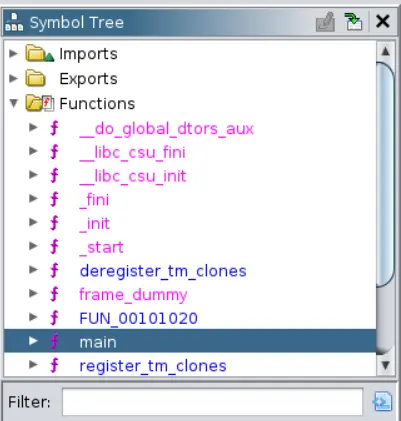This screenshot has height=421, width=401.
Task: Expand the __libc_csu_fini node
Action: [33, 151]
